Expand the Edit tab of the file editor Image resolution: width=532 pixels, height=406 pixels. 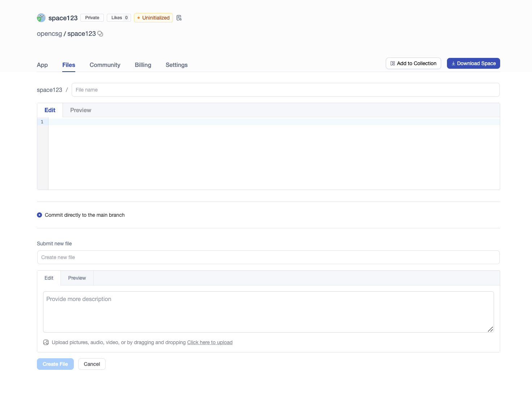click(50, 110)
